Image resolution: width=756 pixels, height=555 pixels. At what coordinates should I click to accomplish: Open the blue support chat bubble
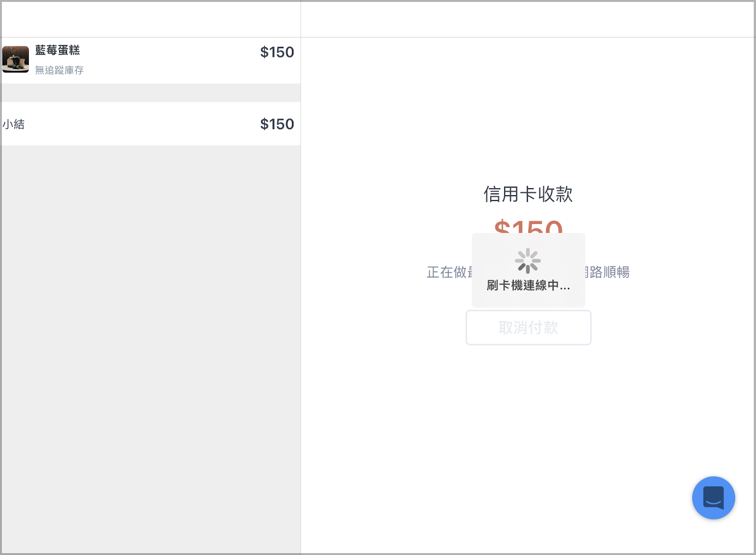(x=713, y=498)
